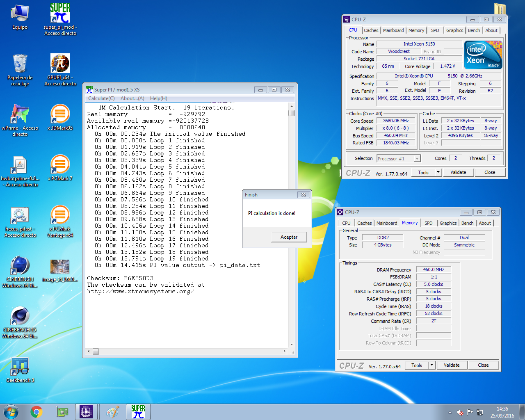Launch x PCMark Vantage x64 shortcut
525x420 pixels.
click(60, 221)
